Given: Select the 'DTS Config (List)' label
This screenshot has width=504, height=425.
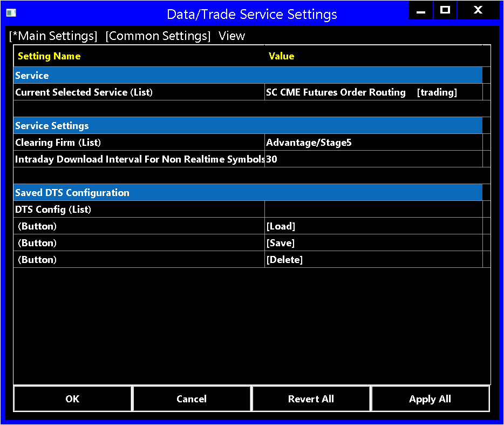Looking at the screenshot, I should (x=53, y=209).
